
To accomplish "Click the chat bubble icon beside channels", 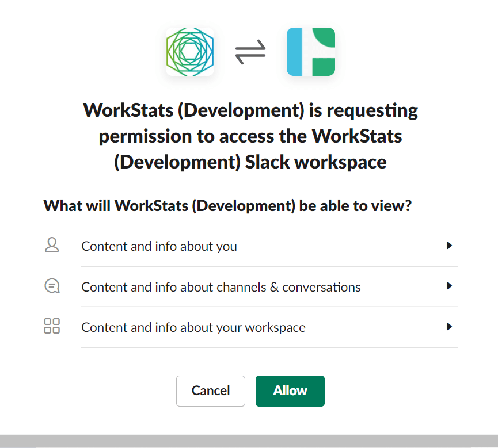I will tap(52, 286).
